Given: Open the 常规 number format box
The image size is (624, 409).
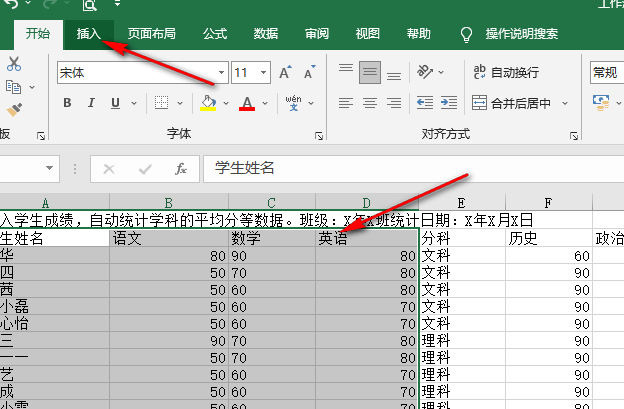Looking at the screenshot, I should coord(606,72).
